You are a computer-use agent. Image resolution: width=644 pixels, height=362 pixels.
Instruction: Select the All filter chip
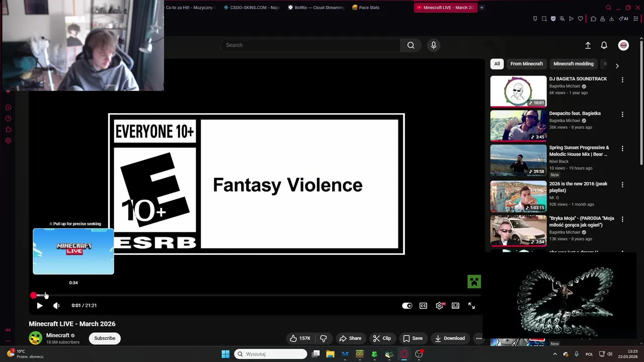497,64
